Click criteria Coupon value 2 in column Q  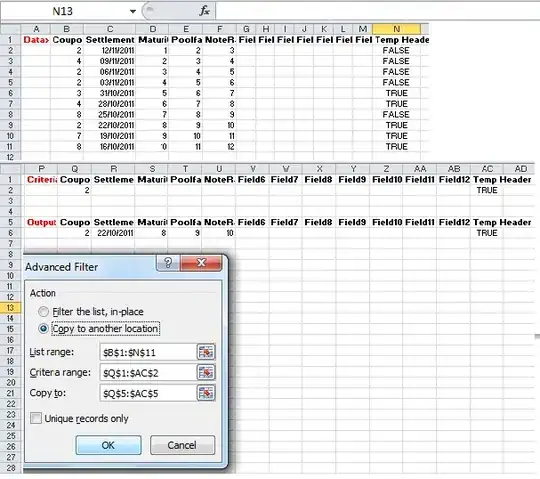coord(74,190)
